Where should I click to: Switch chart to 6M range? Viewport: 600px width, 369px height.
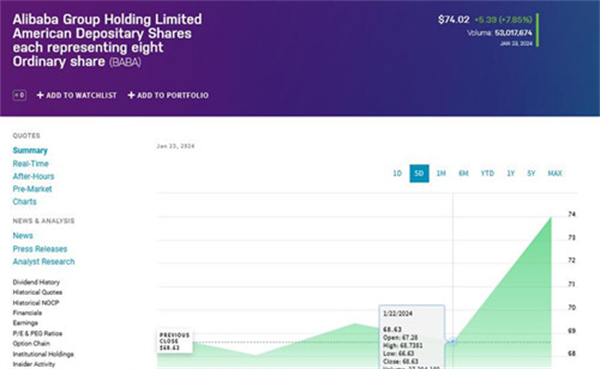coord(463,173)
